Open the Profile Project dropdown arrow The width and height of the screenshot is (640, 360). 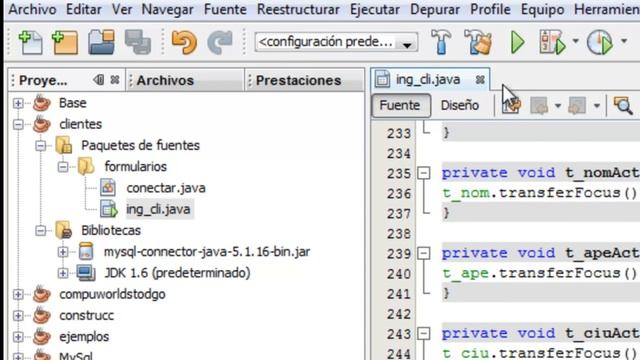(624, 41)
